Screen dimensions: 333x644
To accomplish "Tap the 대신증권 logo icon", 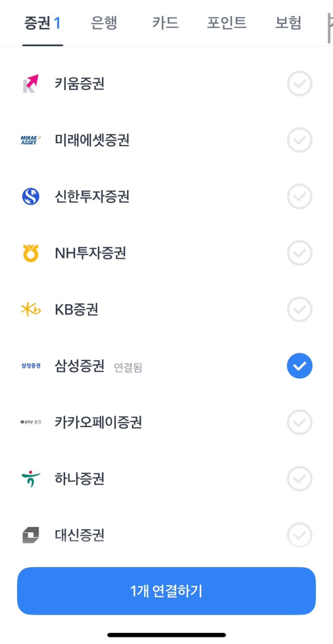I will coord(31,535).
